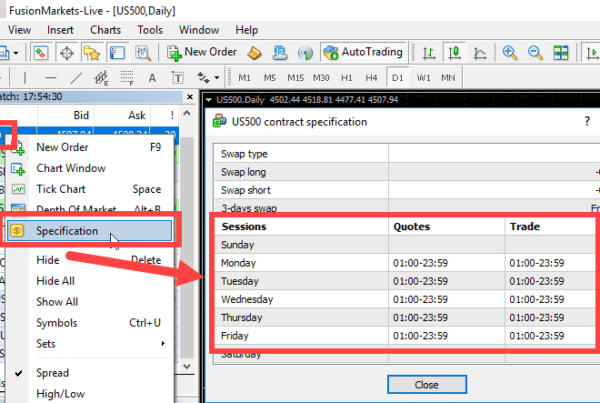Choose Tick Chart from the context menu
Image resolution: width=600 pixels, height=403 pixels.
(90, 189)
